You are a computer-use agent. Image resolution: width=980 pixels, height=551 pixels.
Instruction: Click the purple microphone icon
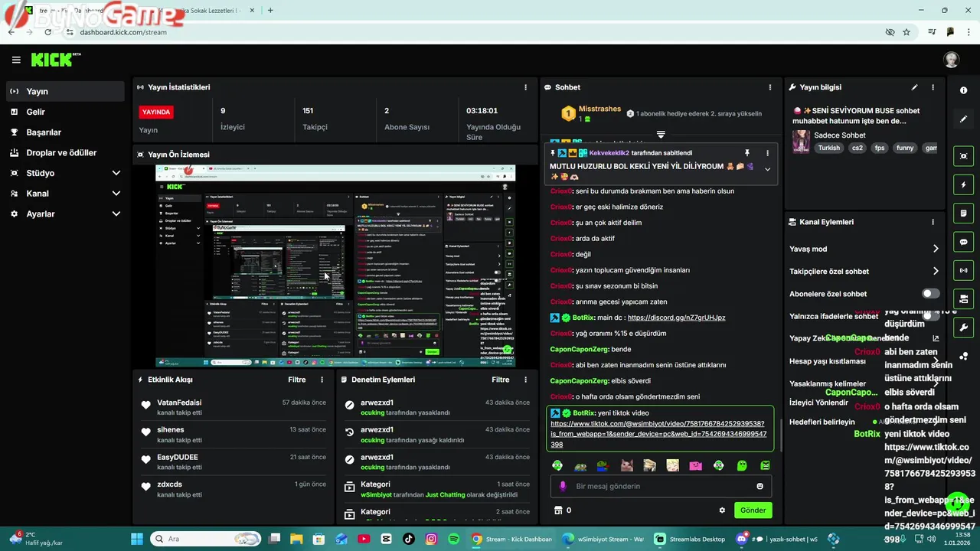[563, 486]
